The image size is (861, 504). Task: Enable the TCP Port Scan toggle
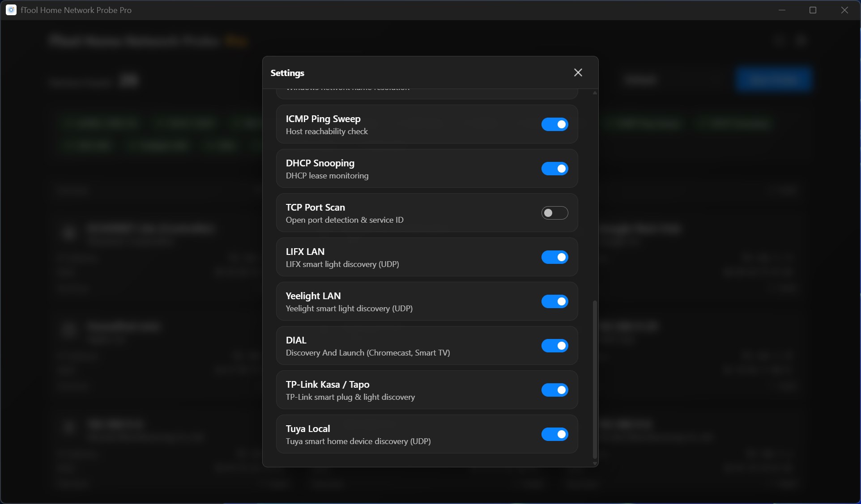tap(554, 213)
